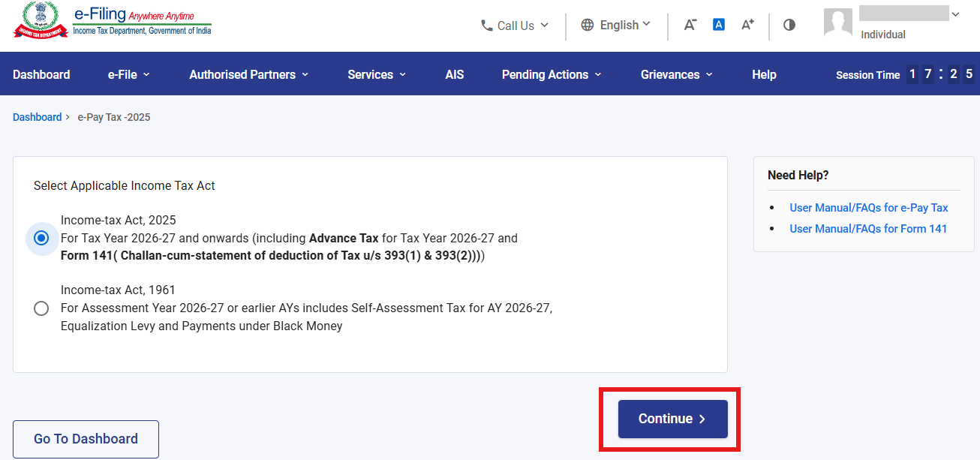Decrease font size with the A- icon

pos(690,25)
